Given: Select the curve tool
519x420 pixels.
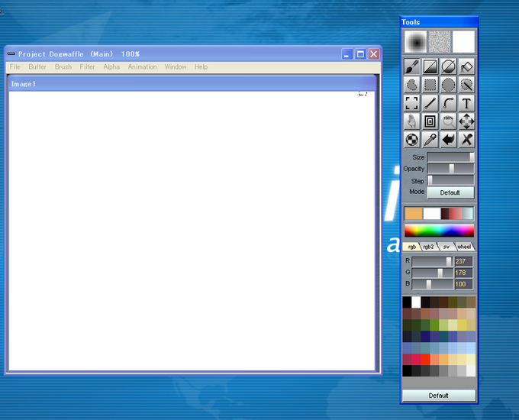Looking at the screenshot, I should [448, 103].
